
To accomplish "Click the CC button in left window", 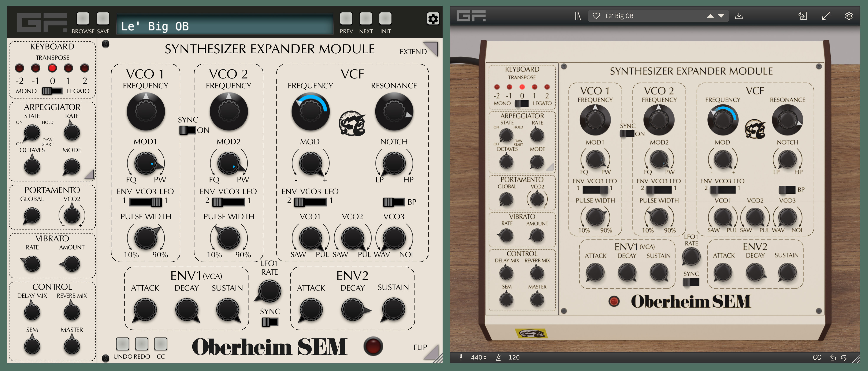I will click(x=160, y=344).
